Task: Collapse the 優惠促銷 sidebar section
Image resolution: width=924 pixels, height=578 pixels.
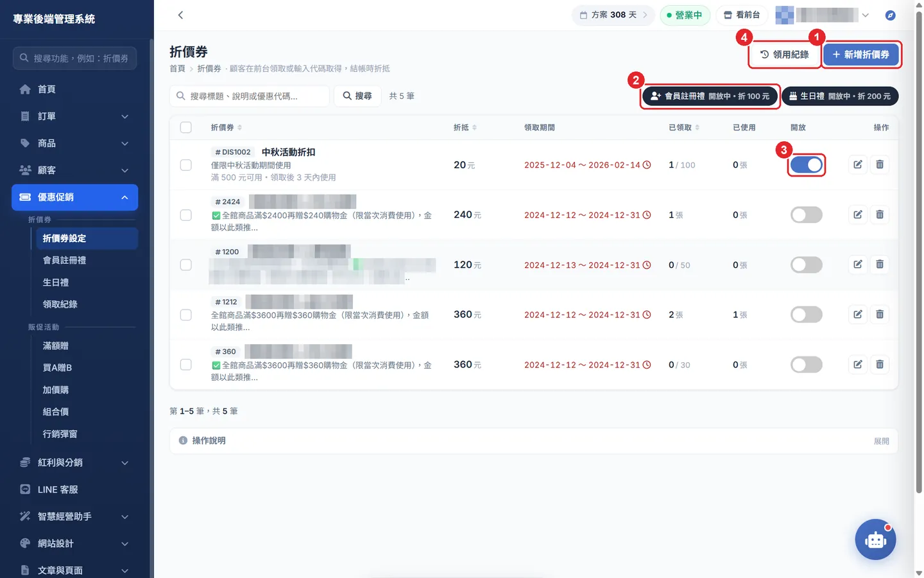Action: [75, 197]
